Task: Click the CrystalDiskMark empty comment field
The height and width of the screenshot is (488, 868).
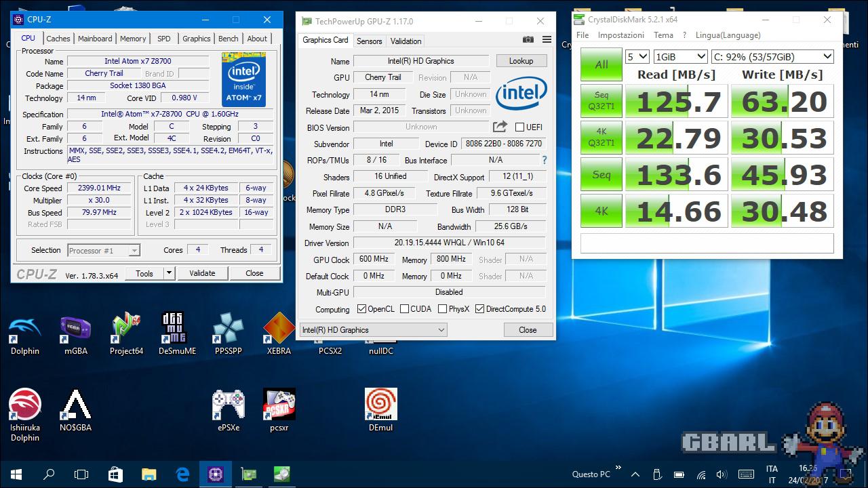Action: (707, 243)
